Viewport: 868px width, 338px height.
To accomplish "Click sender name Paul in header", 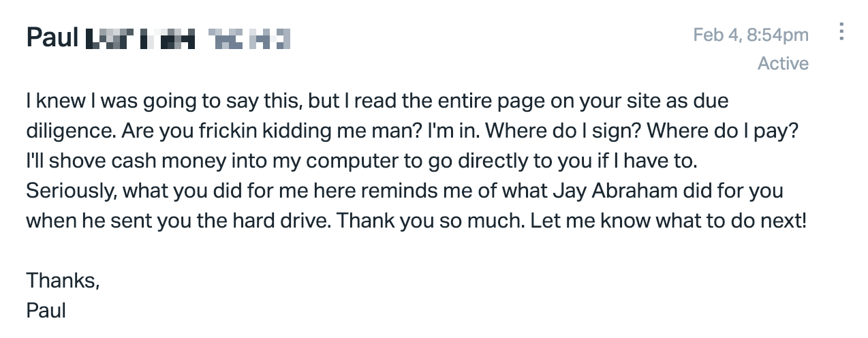I will [52, 37].
